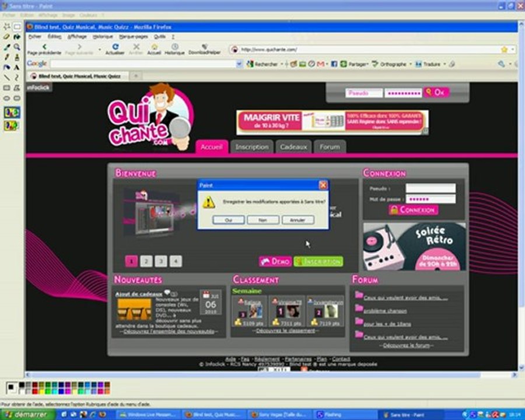Click Non in the Paint save dialog
525x420 pixels.
tap(263, 220)
